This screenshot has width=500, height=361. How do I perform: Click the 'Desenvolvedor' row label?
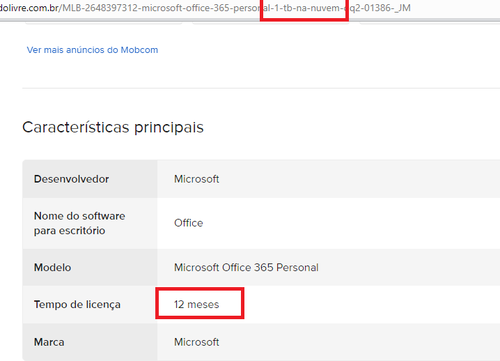pos(71,179)
